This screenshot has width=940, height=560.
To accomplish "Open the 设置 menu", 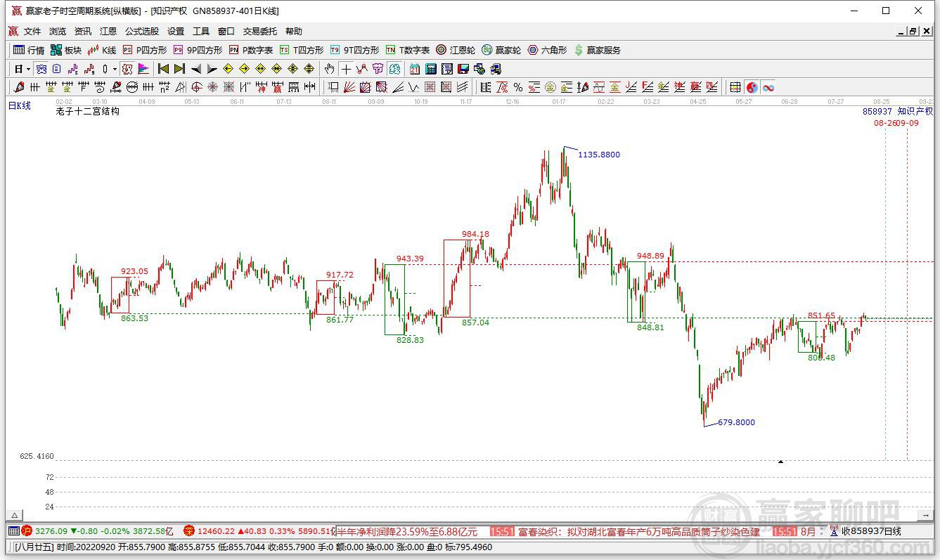I will 176,32.
